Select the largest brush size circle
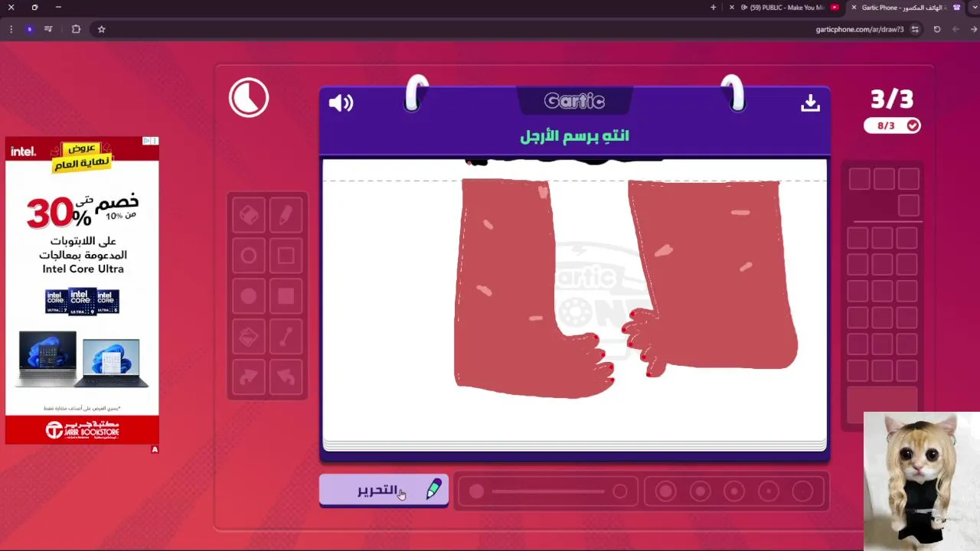Viewport: 980px width, 551px height. 665,491
